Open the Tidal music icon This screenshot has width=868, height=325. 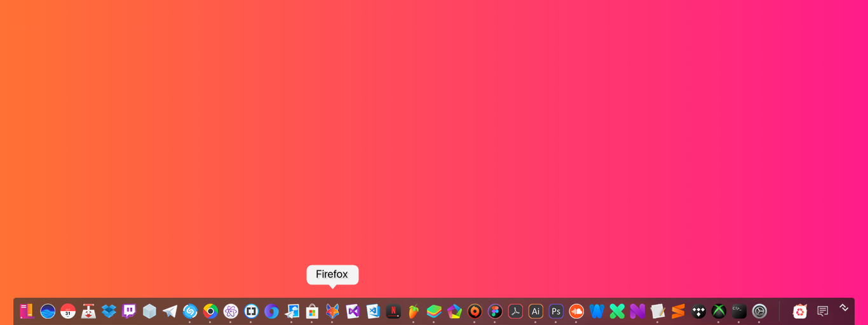[698, 311]
